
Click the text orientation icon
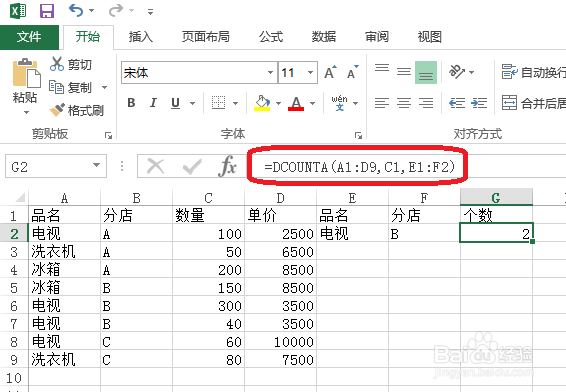click(457, 72)
